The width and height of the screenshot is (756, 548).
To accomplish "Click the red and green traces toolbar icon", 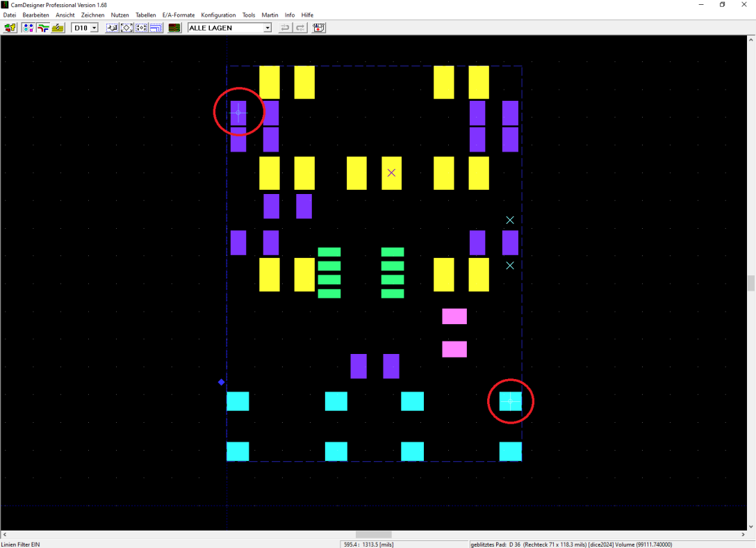I will [x=43, y=28].
